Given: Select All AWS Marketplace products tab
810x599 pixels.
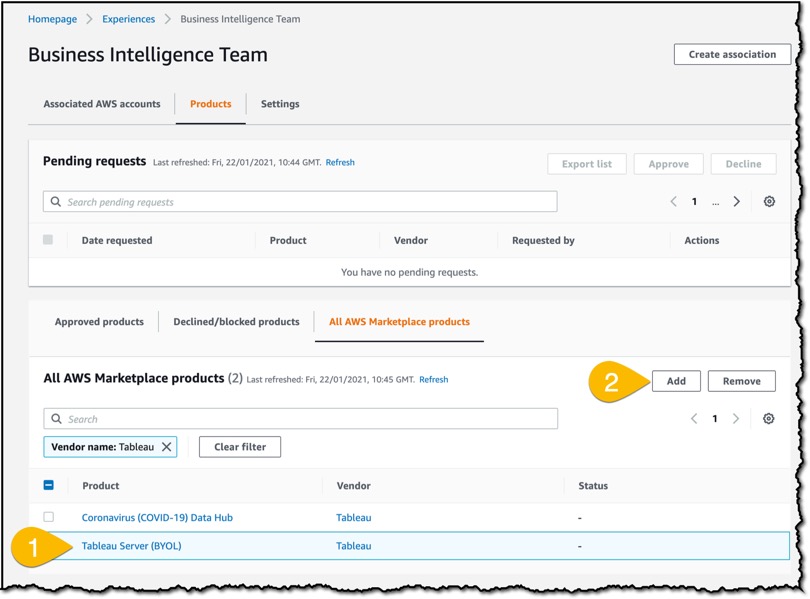Looking at the screenshot, I should pos(399,322).
